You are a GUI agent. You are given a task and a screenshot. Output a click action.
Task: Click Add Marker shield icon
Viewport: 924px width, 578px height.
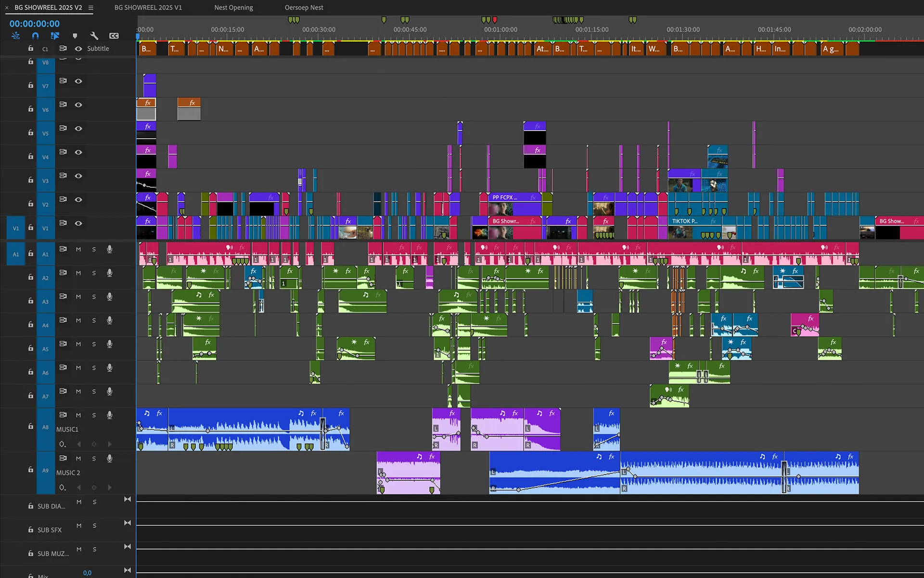(x=75, y=36)
